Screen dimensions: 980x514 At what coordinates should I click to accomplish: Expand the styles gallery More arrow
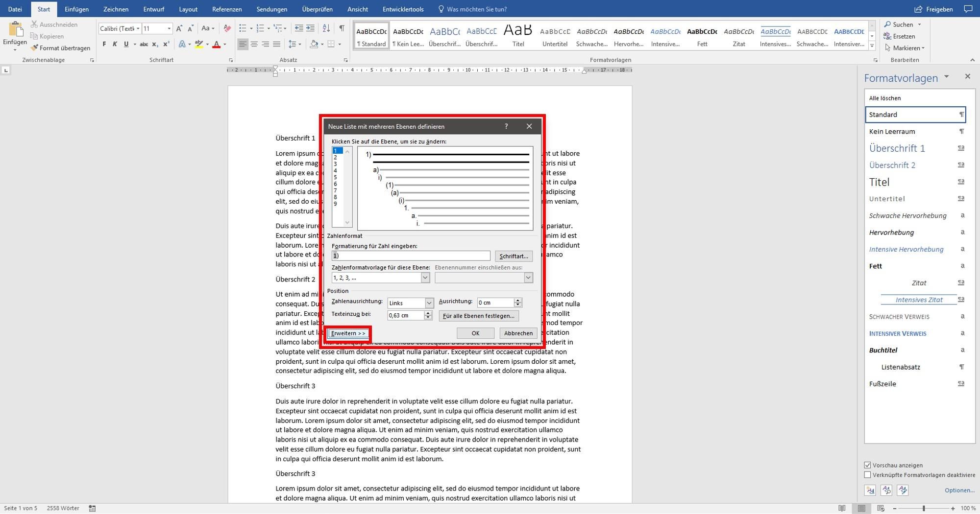[872, 46]
